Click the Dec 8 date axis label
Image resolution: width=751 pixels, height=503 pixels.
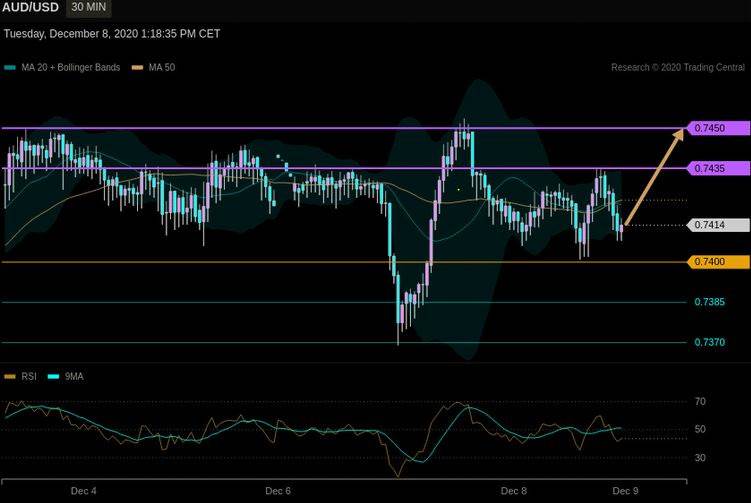click(513, 491)
